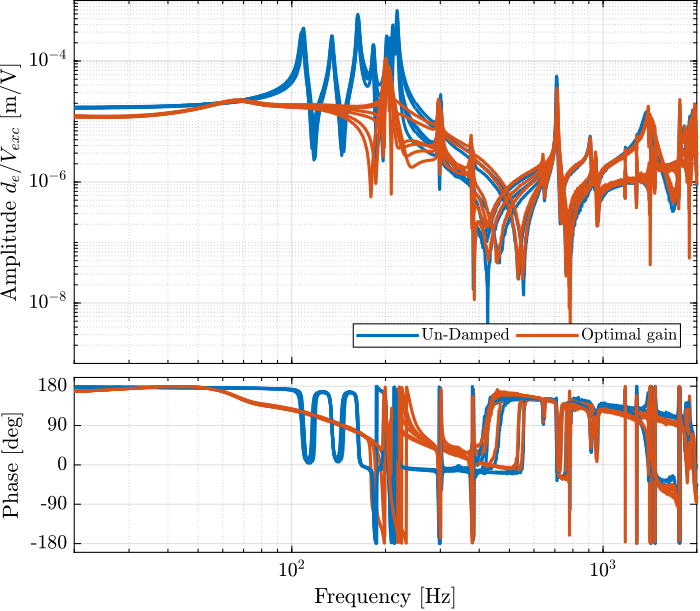The width and height of the screenshot is (700, 611).
Task: Click the 'Optimal gain' legend label
Action: point(629,335)
